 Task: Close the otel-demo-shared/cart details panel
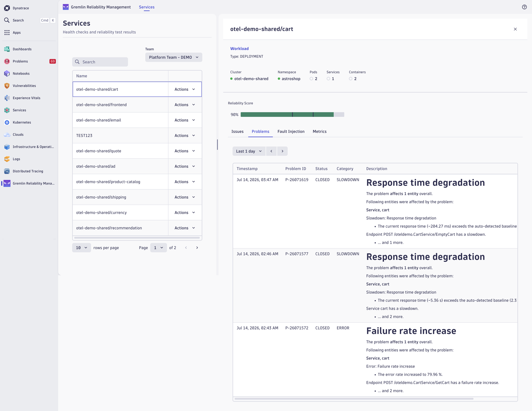click(515, 29)
